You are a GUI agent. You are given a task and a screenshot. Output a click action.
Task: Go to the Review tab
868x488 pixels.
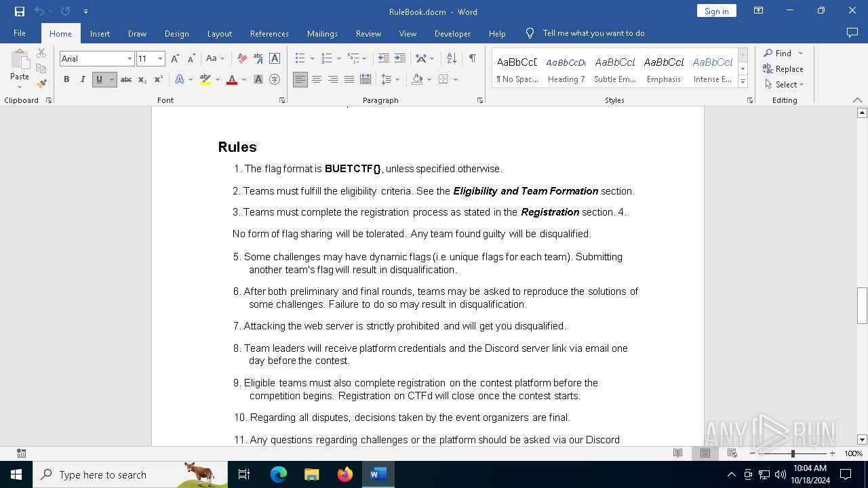pos(368,33)
